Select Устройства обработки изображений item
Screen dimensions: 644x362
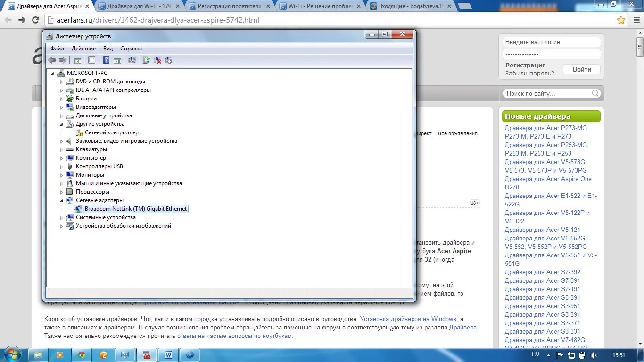pos(124,226)
